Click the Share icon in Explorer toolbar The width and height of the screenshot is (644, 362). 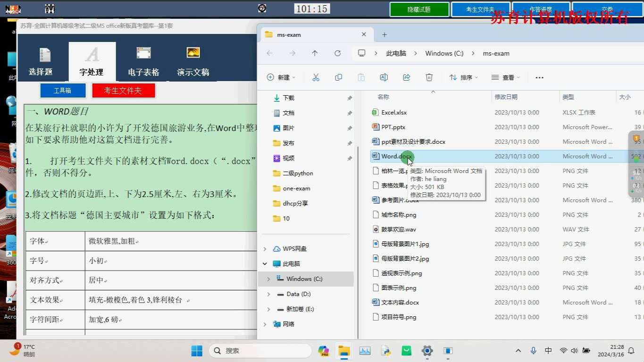[x=406, y=77]
